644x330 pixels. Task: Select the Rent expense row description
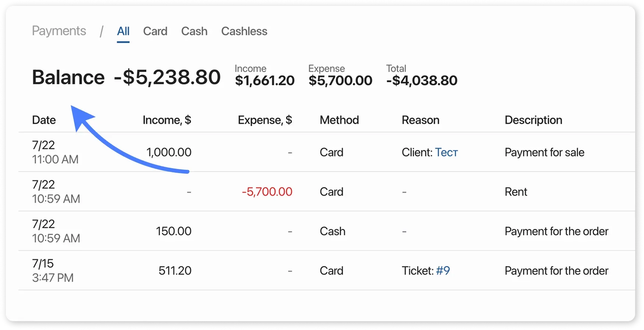click(x=516, y=192)
